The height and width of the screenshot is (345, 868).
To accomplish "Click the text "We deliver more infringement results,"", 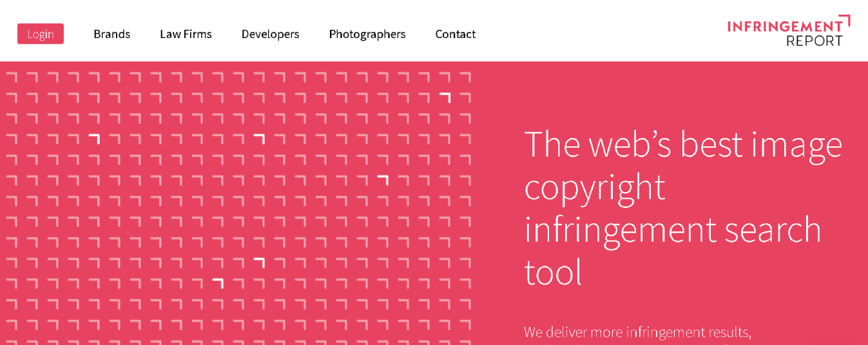I will 638,332.
